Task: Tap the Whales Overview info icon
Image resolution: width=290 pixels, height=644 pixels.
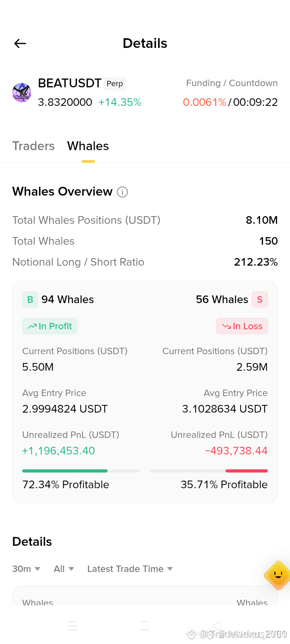Action: coord(122,192)
